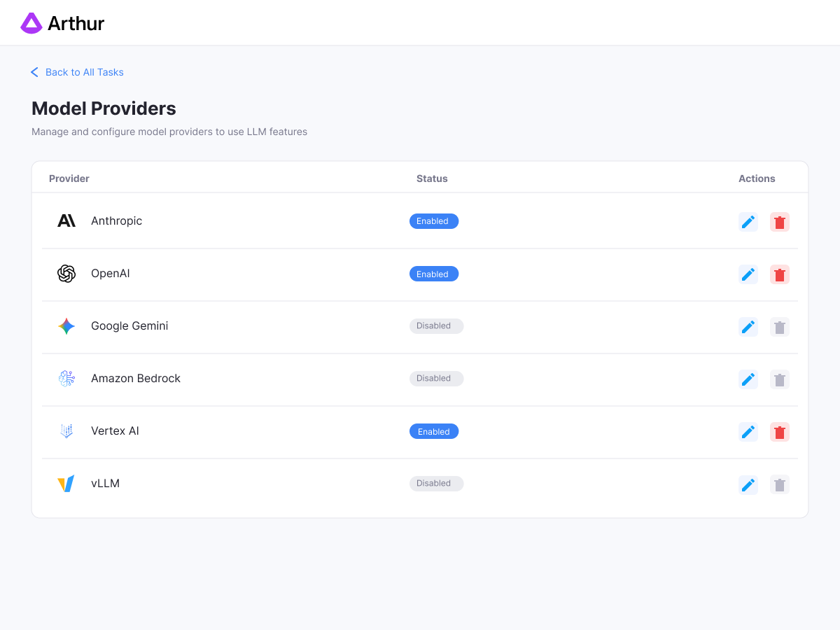Viewport: 840px width, 630px height.
Task: Click the Disabled badge for Amazon Bedrock
Action: (x=436, y=378)
